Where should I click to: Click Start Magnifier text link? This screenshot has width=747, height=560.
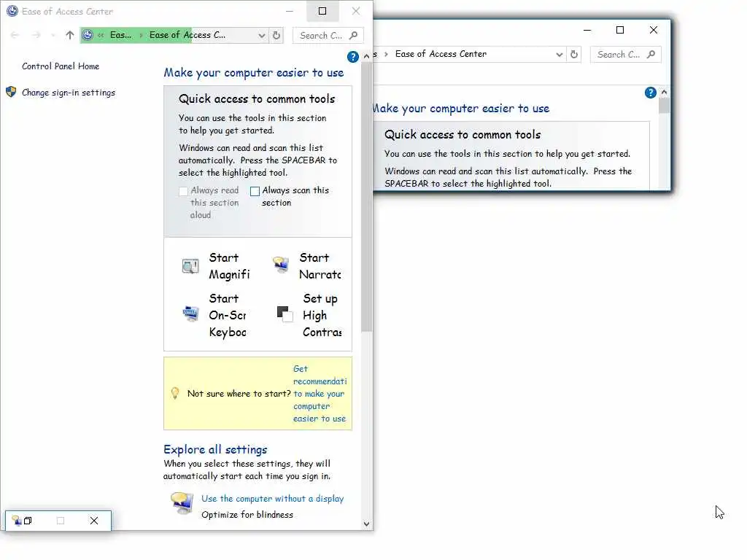(229, 265)
